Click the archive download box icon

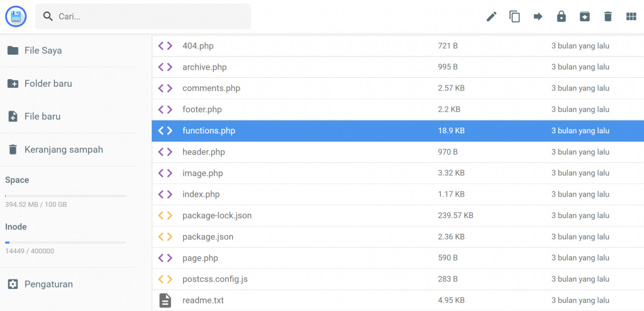coord(584,16)
